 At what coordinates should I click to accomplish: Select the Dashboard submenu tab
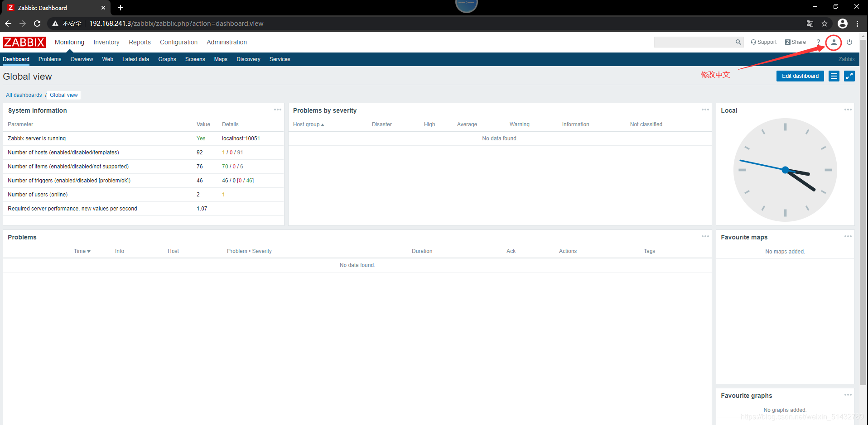click(x=16, y=59)
